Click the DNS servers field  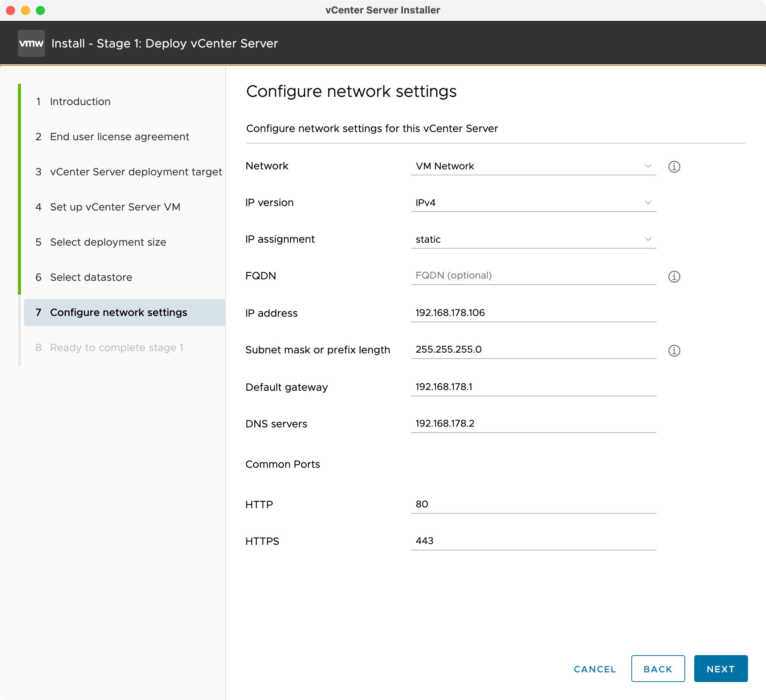533,423
